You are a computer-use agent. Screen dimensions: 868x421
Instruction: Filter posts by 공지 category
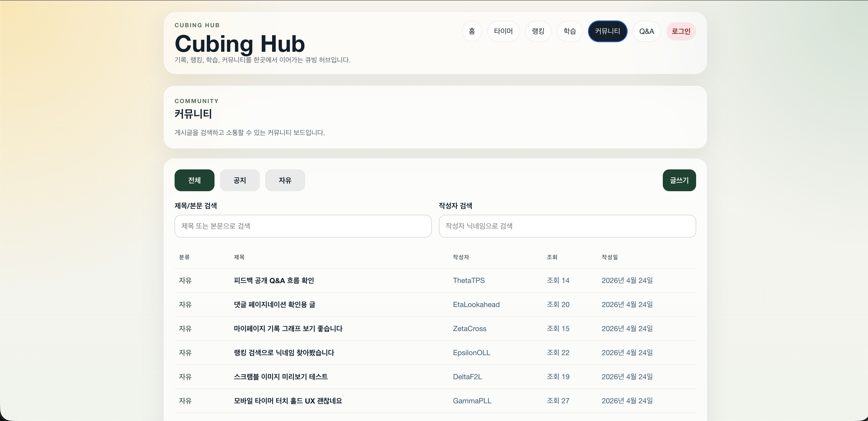(x=240, y=180)
